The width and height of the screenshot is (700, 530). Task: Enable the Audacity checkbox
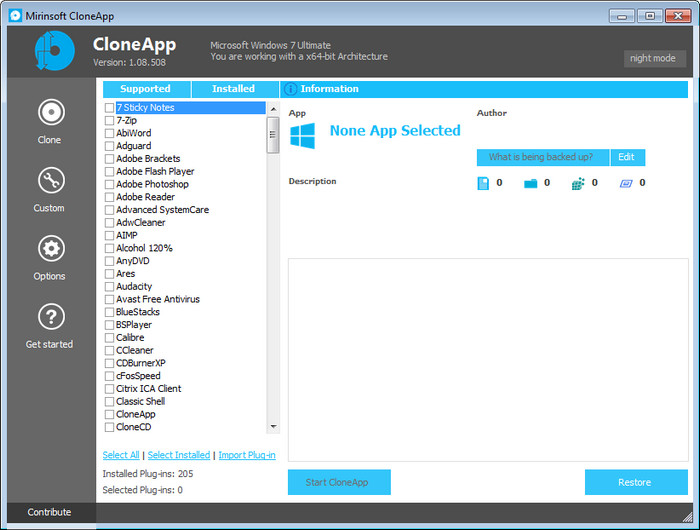point(109,287)
